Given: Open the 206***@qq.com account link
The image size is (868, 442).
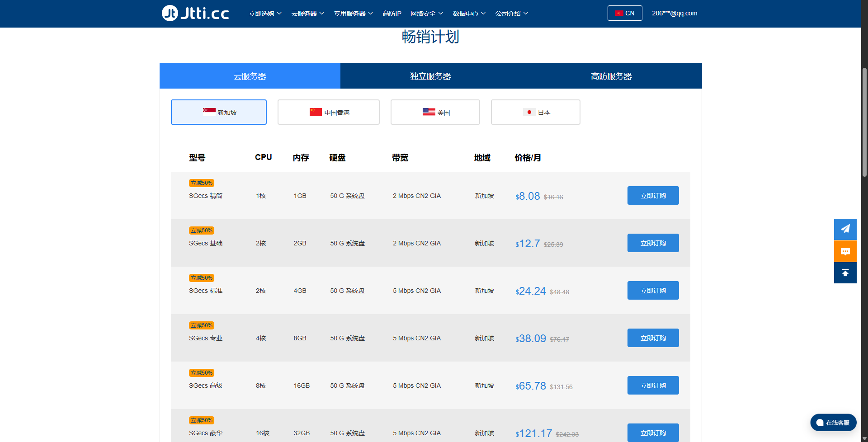Looking at the screenshot, I should tap(675, 13).
